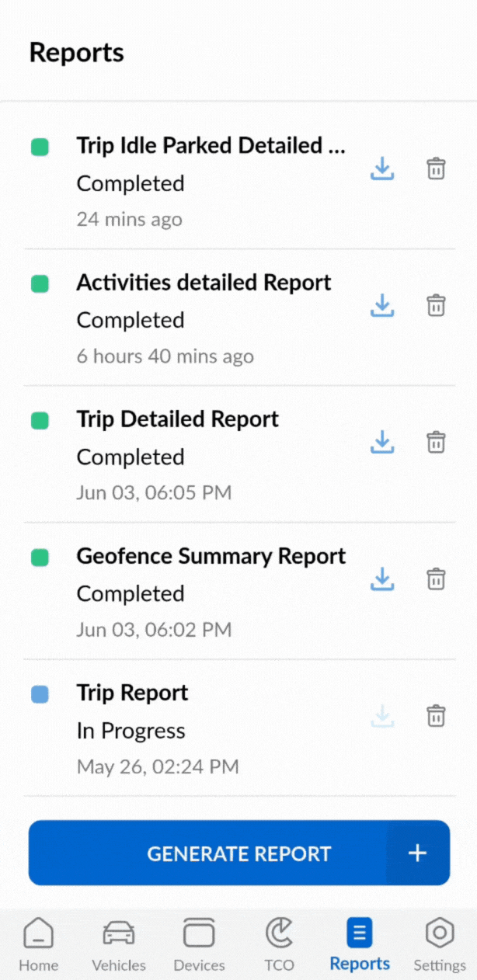Delete the Trip Detailed Report entry
Image resolution: width=477 pixels, height=980 pixels.
pyautogui.click(x=437, y=442)
